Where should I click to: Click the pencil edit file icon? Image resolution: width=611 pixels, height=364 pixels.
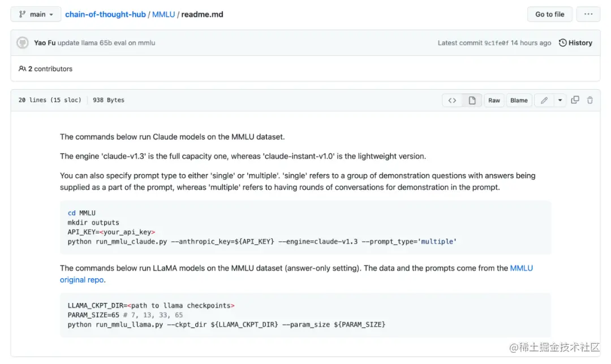click(544, 101)
